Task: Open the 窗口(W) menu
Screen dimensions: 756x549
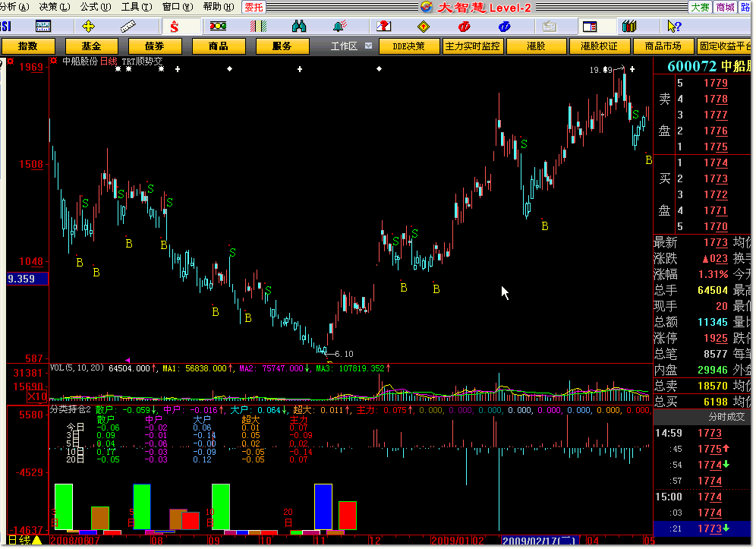Action: pos(178,7)
